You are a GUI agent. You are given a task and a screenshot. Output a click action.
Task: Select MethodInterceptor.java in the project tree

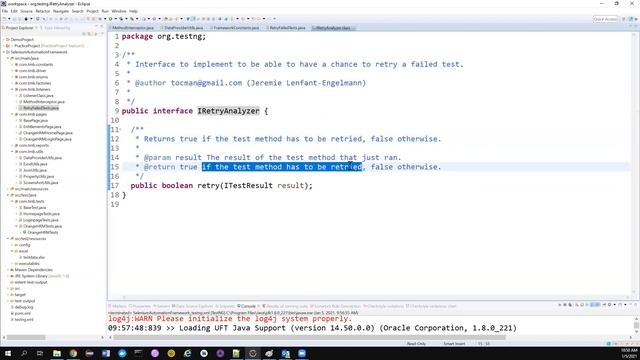pyautogui.click(x=44, y=102)
